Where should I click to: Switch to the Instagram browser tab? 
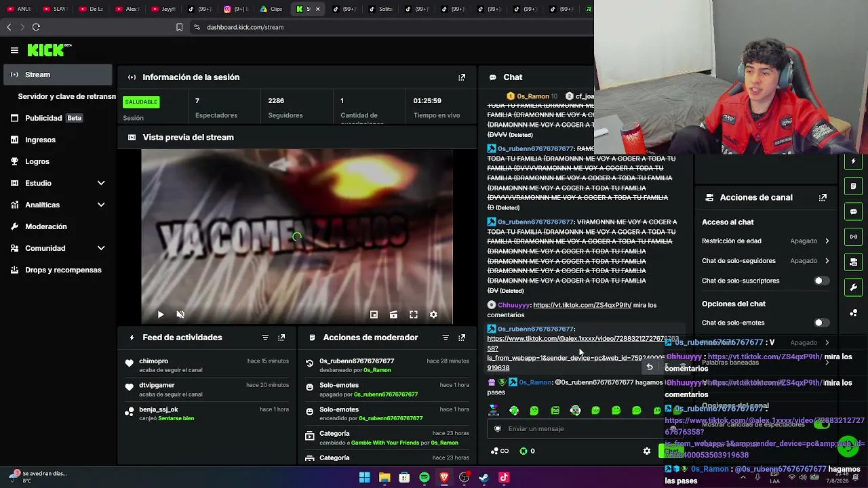pyautogui.click(x=234, y=9)
